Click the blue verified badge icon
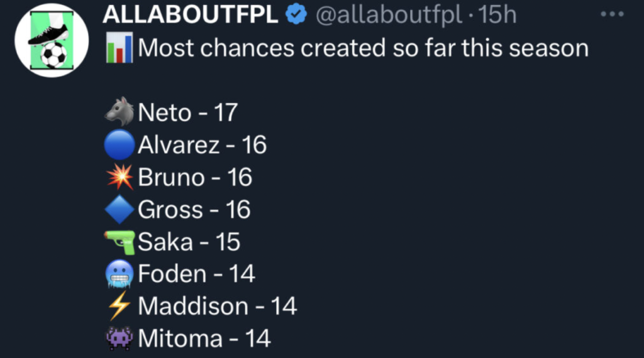 296,16
